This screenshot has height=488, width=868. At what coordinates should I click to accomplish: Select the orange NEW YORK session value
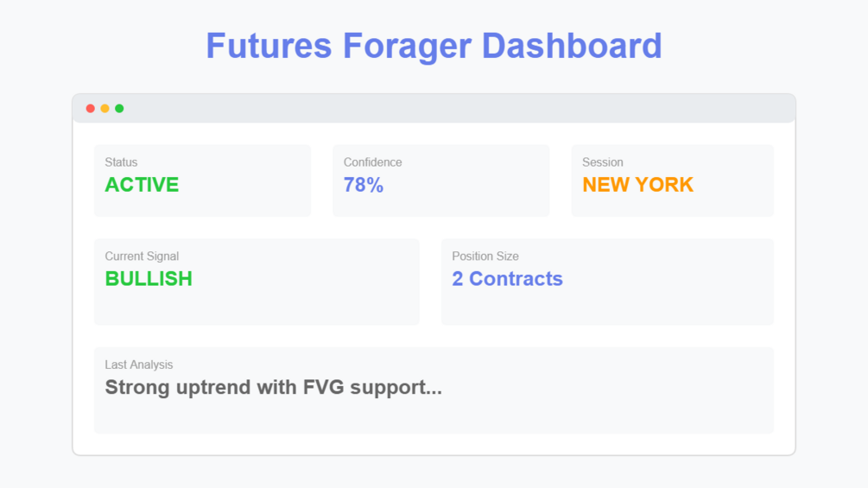[637, 185]
